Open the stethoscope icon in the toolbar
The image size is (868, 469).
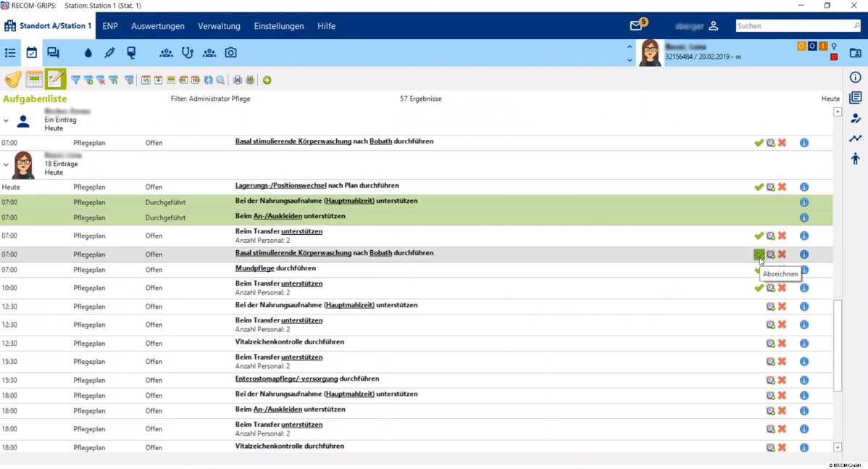pyautogui.click(x=188, y=53)
